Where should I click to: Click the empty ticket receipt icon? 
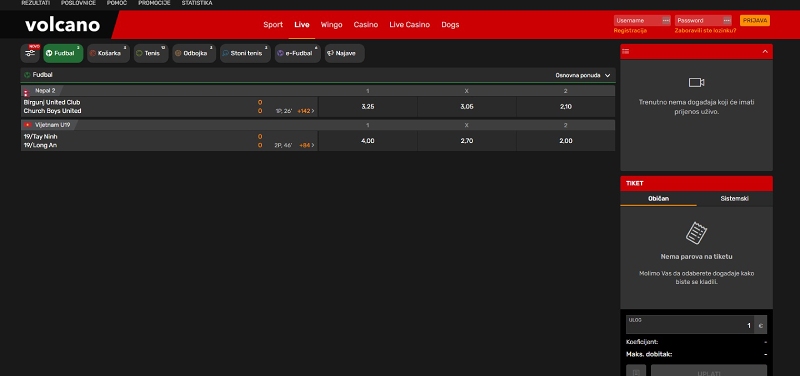tap(696, 233)
